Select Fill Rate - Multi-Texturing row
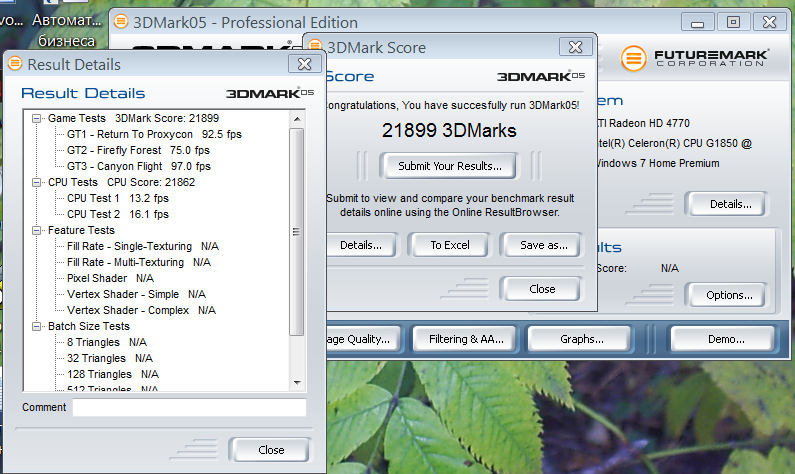This screenshot has height=474, width=795. (138, 262)
